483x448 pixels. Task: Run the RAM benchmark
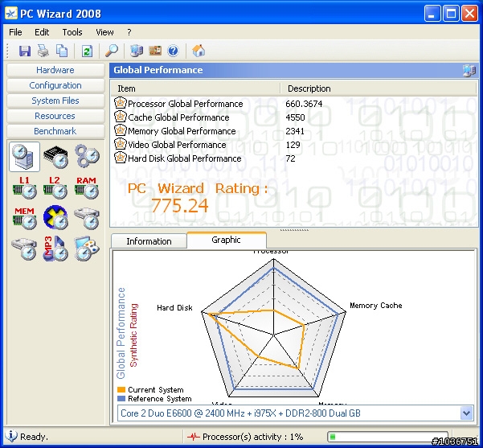pyautogui.click(x=87, y=187)
